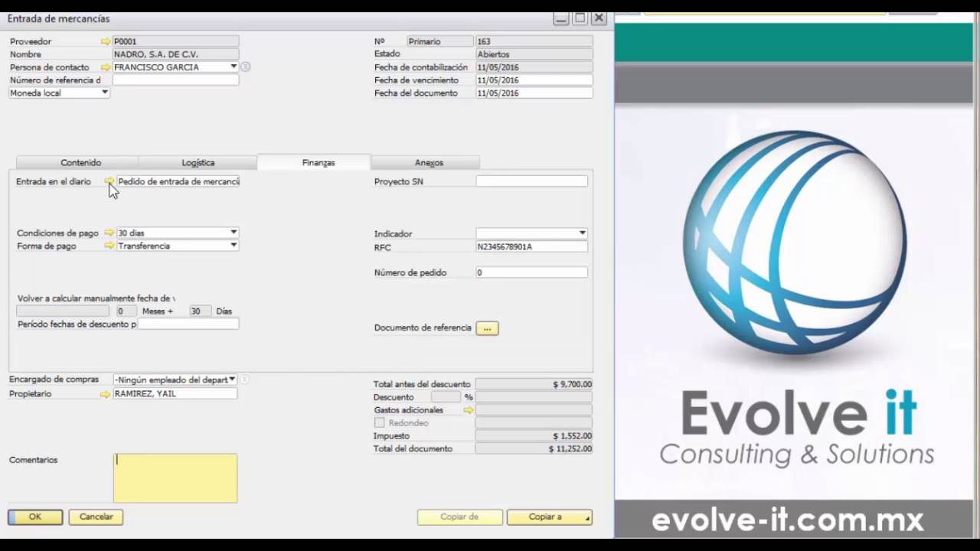Click the RFC field
This screenshot has width=980, height=551.
coord(532,247)
